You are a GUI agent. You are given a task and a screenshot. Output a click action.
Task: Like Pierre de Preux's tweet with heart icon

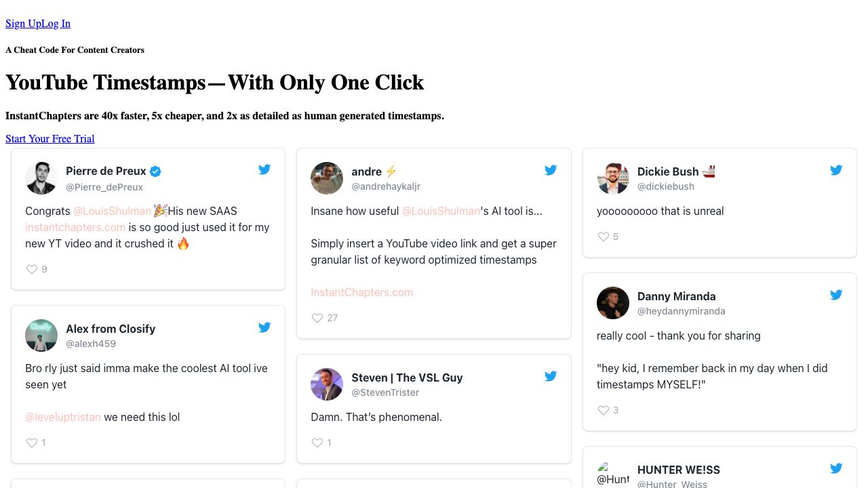(32, 269)
